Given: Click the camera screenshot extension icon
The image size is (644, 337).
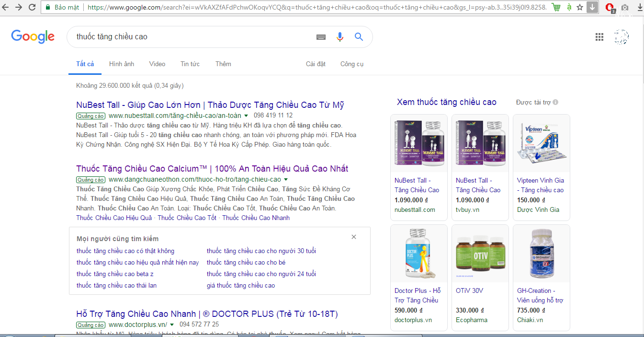Looking at the screenshot, I should point(624,8).
